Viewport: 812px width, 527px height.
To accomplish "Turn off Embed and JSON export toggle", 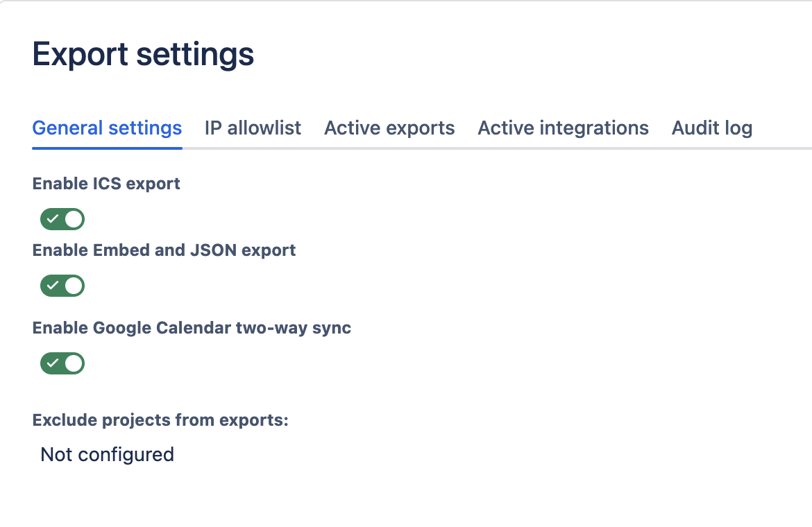I will click(x=62, y=286).
